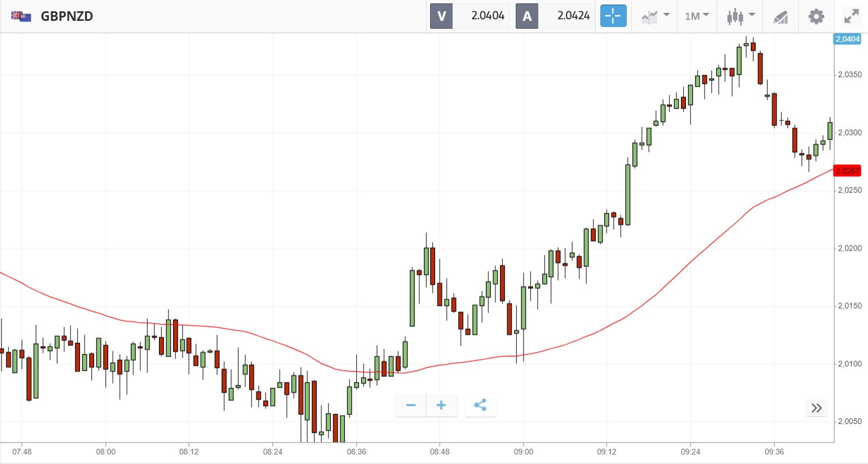
Task: Click the 08:36 time axis marker
Action: pos(356,452)
